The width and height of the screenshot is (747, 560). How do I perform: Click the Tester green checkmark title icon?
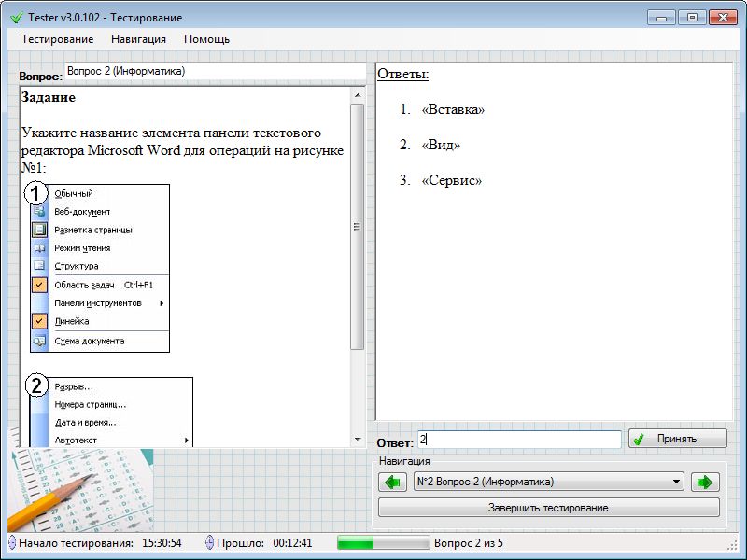17,18
